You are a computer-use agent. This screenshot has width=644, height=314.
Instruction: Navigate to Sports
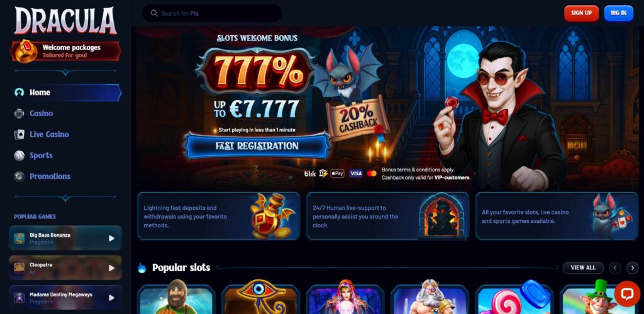[41, 155]
